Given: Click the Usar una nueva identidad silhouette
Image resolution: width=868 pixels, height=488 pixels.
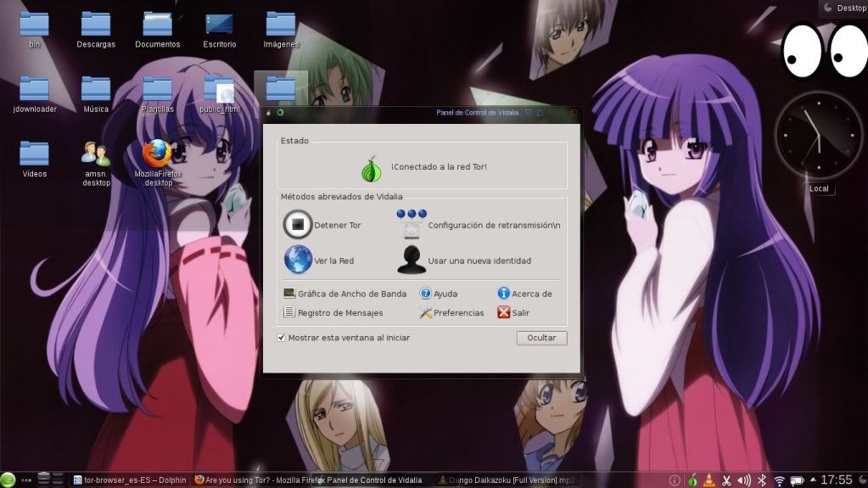Looking at the screenshot, I should (x=412, y=260).
